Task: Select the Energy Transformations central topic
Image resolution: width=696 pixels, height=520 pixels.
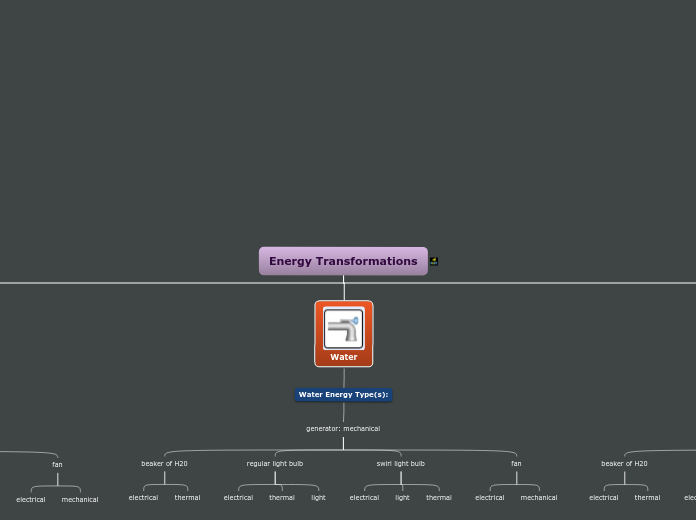Action: tap(343, 261)
